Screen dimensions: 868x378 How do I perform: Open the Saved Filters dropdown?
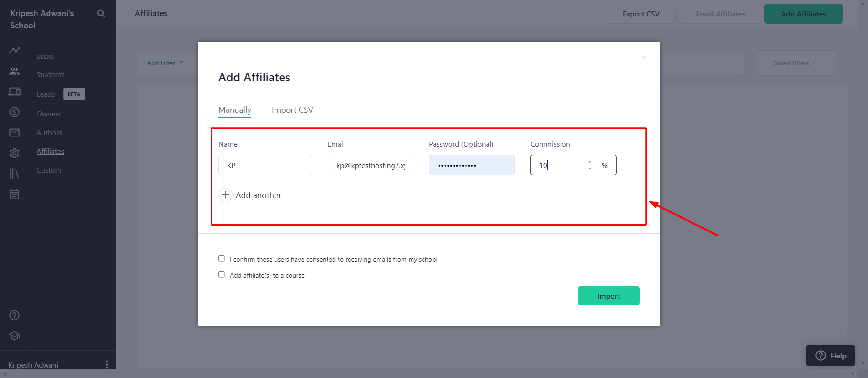click(795, 63)
